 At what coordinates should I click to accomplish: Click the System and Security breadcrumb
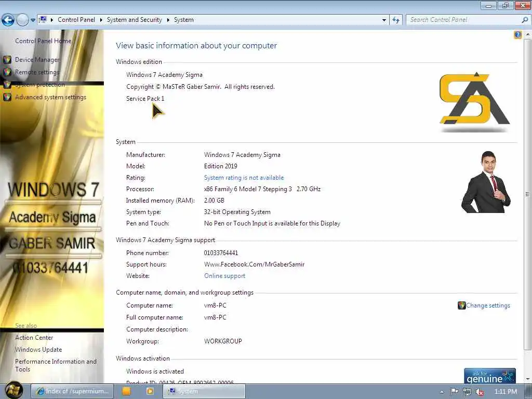click(x=135, y=20)
